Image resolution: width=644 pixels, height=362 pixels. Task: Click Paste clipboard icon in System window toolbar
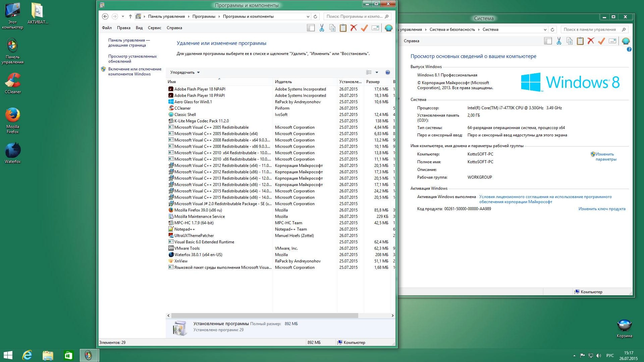[x=580, y=41]
